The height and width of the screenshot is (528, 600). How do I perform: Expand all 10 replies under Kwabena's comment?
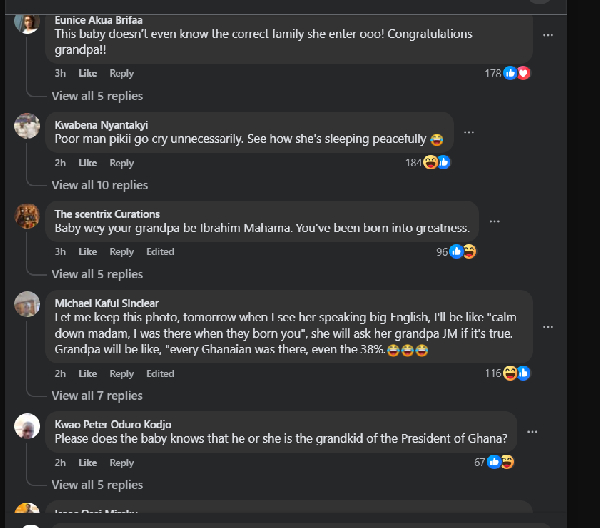(99, 185)
